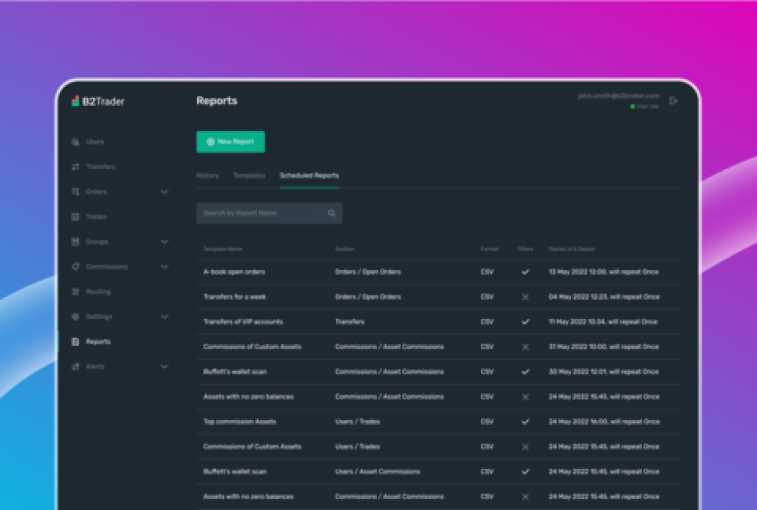Screen dimensions: 757x510
Task: Click the Users icon in sidebar
Action: pyautogui.click(x=75, y=142)
